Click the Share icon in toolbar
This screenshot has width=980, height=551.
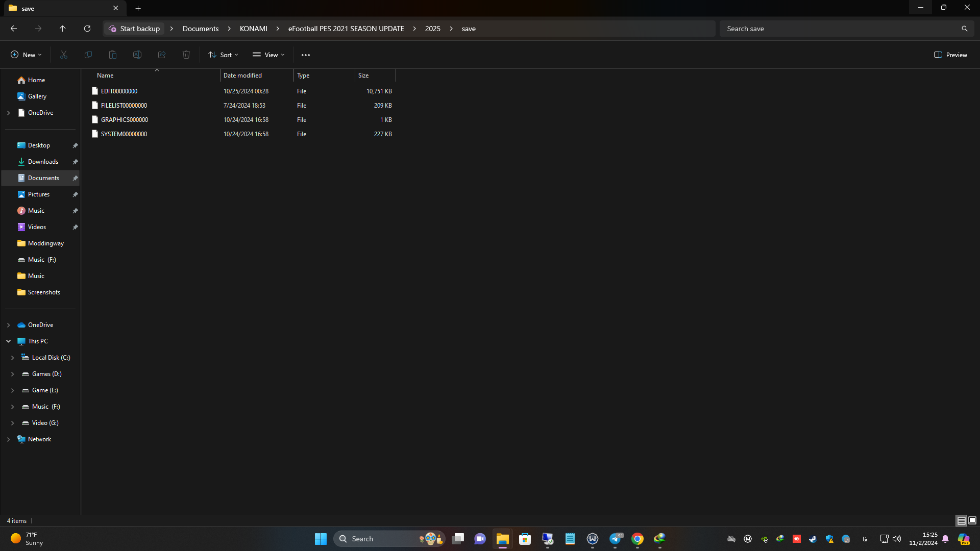point(162,55)
